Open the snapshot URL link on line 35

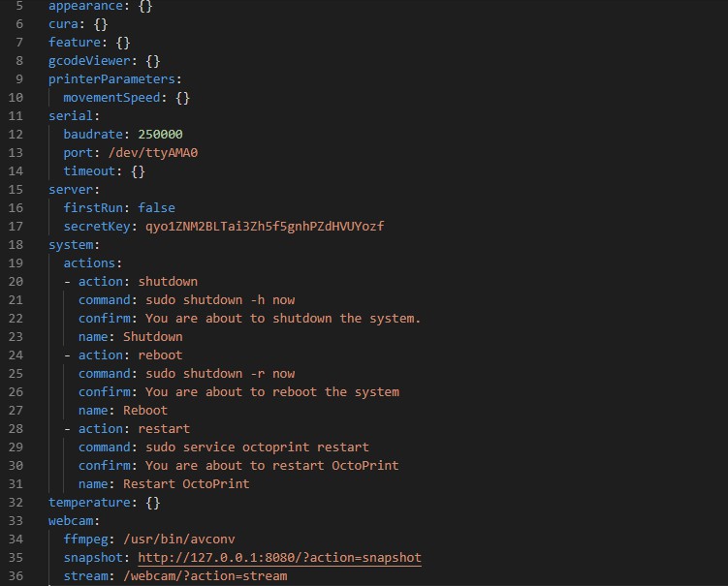[279, 558]
